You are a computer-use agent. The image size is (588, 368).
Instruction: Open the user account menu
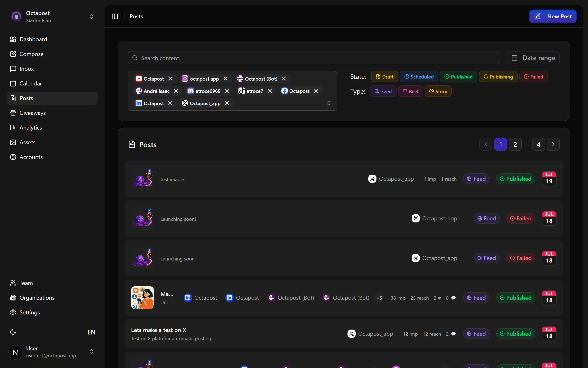point(52,352)
